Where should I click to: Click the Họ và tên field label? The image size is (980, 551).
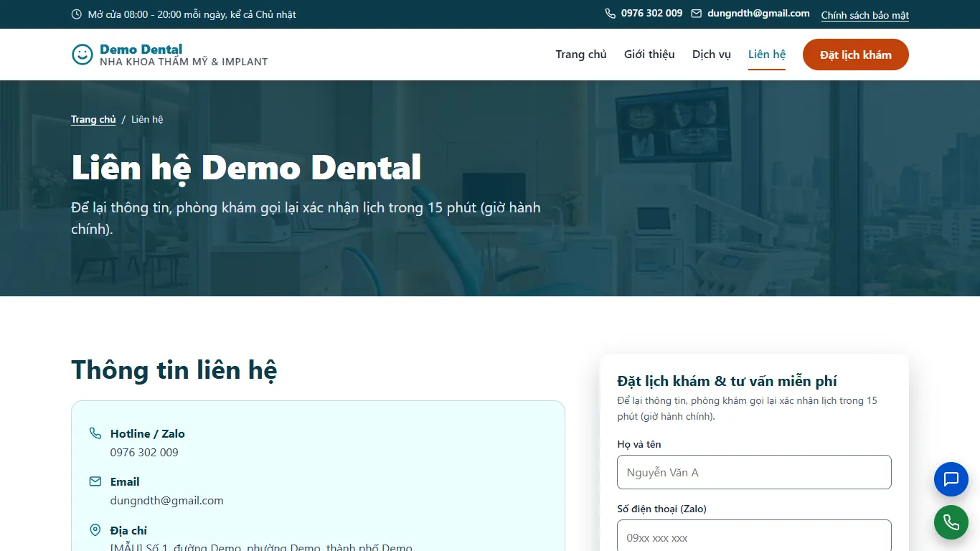pyautogui.click(x=639, y=444)
